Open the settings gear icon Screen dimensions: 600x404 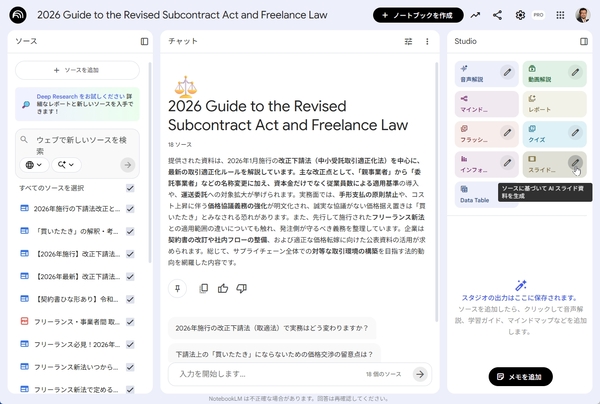[520, 15]
